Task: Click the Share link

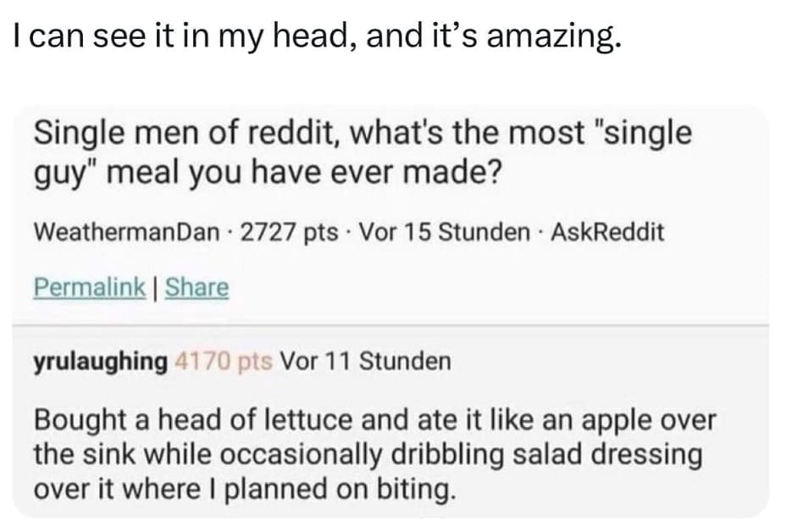Action: click(x=196, y=287)
